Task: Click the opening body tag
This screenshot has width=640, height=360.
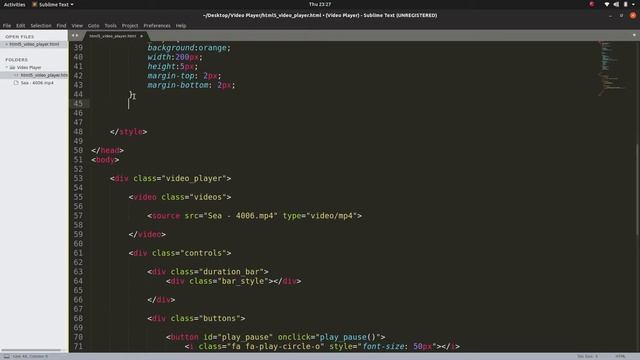Action: coord(105,160)
